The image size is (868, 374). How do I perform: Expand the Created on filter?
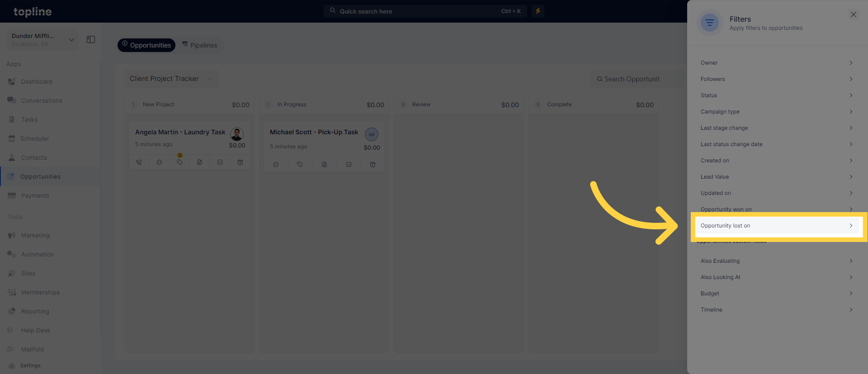777,161
